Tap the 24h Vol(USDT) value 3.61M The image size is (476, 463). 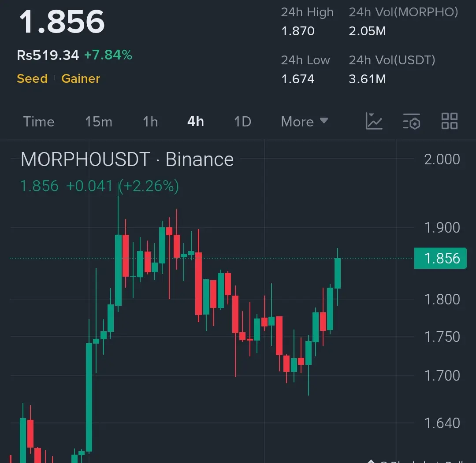(x=367, y=79)
